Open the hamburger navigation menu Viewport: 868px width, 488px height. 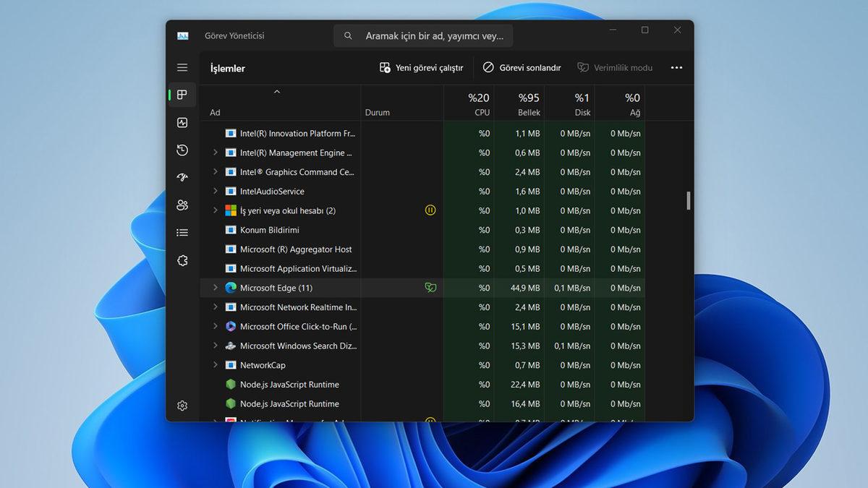(x=182, y=67)
